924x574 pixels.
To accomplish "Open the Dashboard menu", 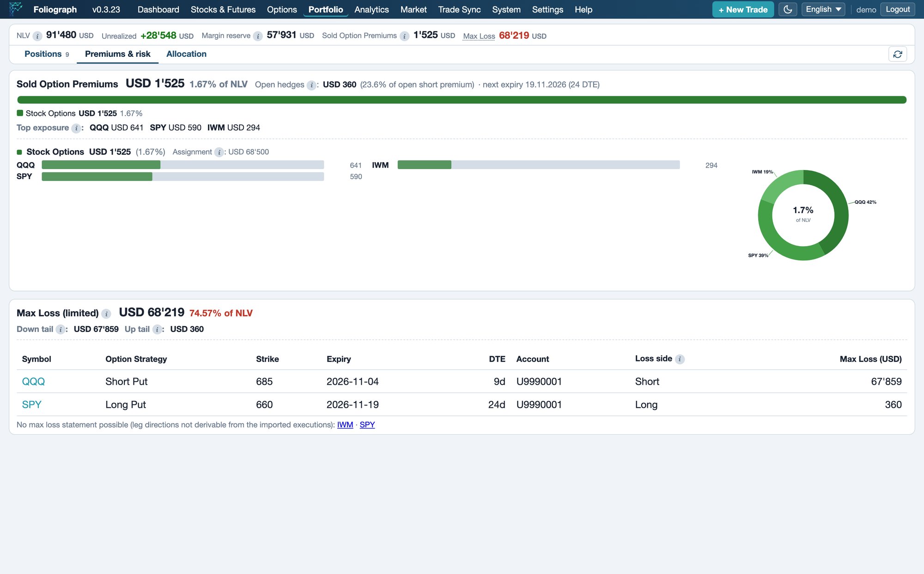I will (158, 9).
